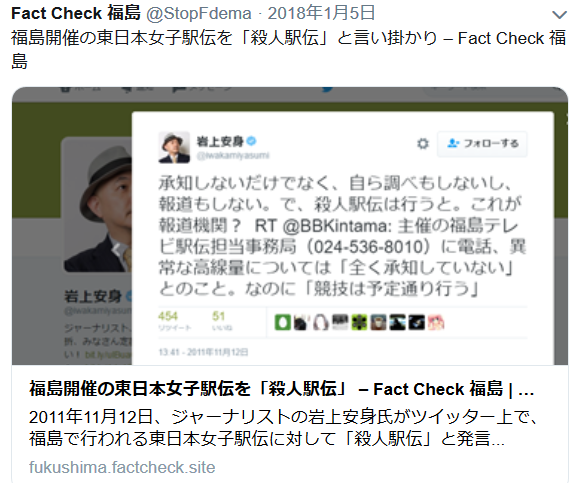The width and height of the screenshot is (573, 483).
Task: Click the 51 likes count
Action: 219,316
